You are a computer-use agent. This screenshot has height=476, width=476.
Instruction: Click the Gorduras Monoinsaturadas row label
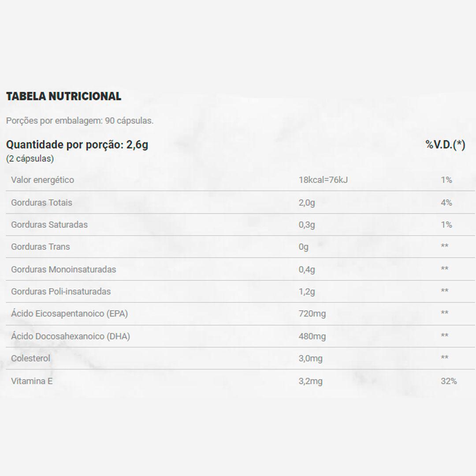pyautogui.click(x=63, y=269)
